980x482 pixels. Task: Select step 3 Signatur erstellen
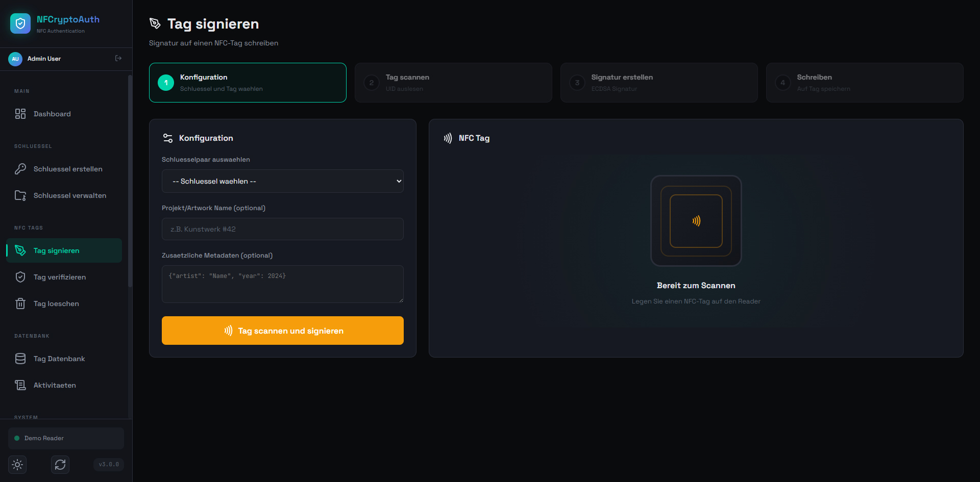[x=658, y=83]
